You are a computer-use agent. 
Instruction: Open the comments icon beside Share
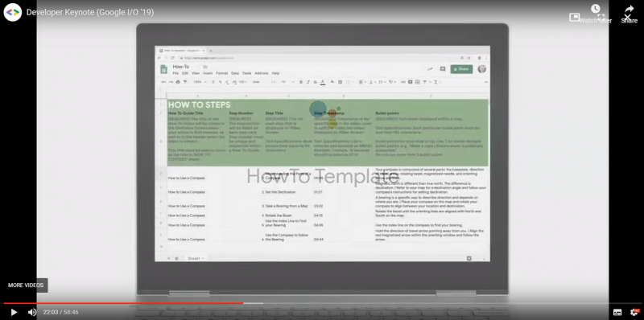(x=442, y=69)
